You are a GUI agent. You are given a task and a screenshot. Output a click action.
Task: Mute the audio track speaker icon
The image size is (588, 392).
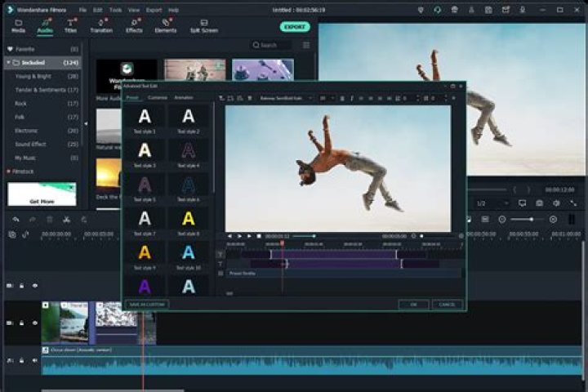(x=34, y=360)
